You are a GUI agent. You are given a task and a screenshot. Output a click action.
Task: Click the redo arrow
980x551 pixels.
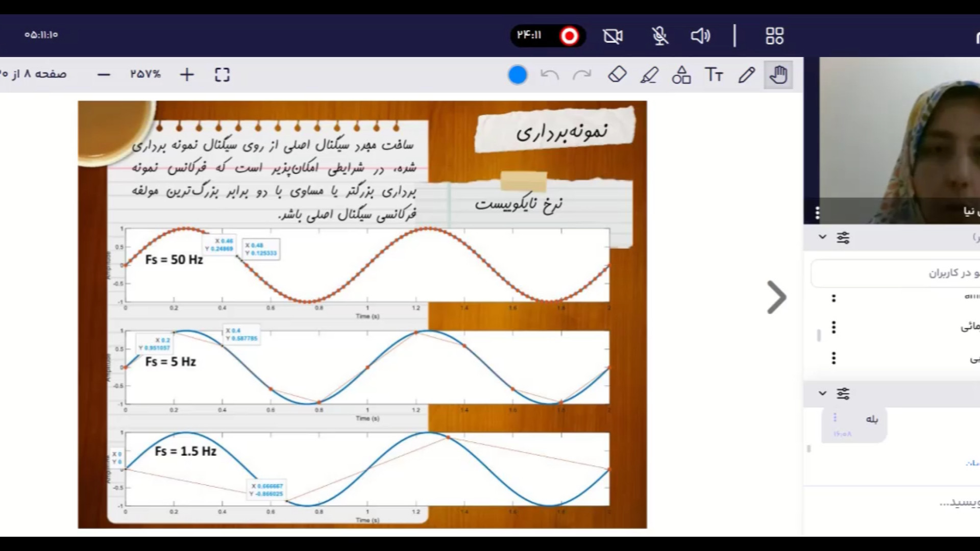[582, 75]
